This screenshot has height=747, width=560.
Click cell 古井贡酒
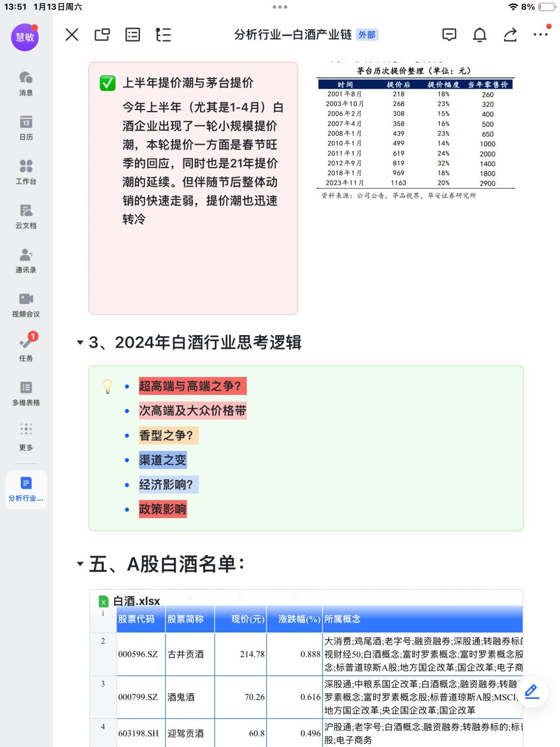pyautogui.click(x=190, y=654)
